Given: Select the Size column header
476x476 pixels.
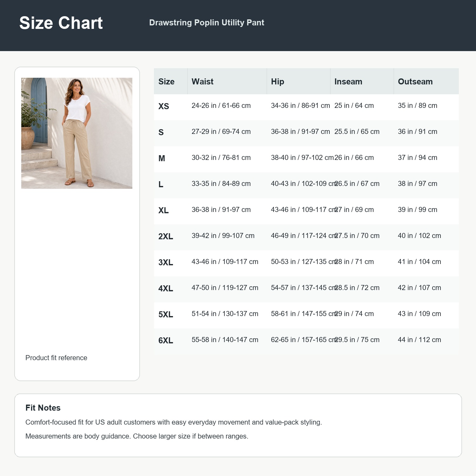Looking at the screenshot, I should (x=167, y=82).
